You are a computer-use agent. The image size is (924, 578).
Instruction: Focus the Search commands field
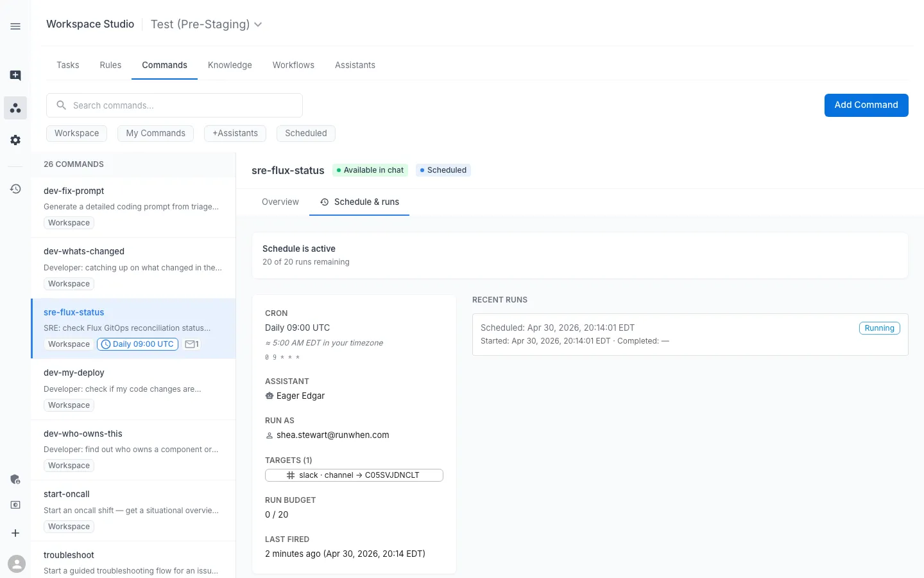[175, 105]
